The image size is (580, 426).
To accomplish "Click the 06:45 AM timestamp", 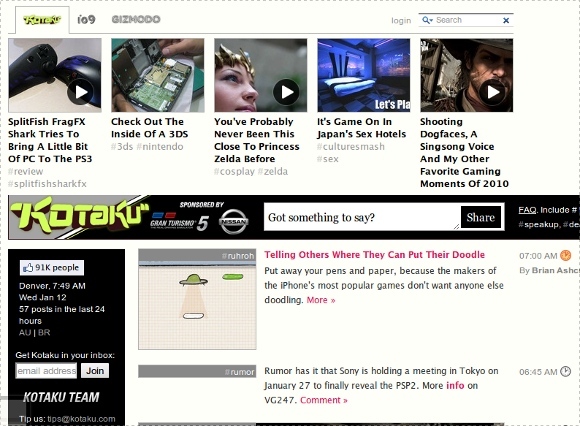I will click(x=538, y=372).
